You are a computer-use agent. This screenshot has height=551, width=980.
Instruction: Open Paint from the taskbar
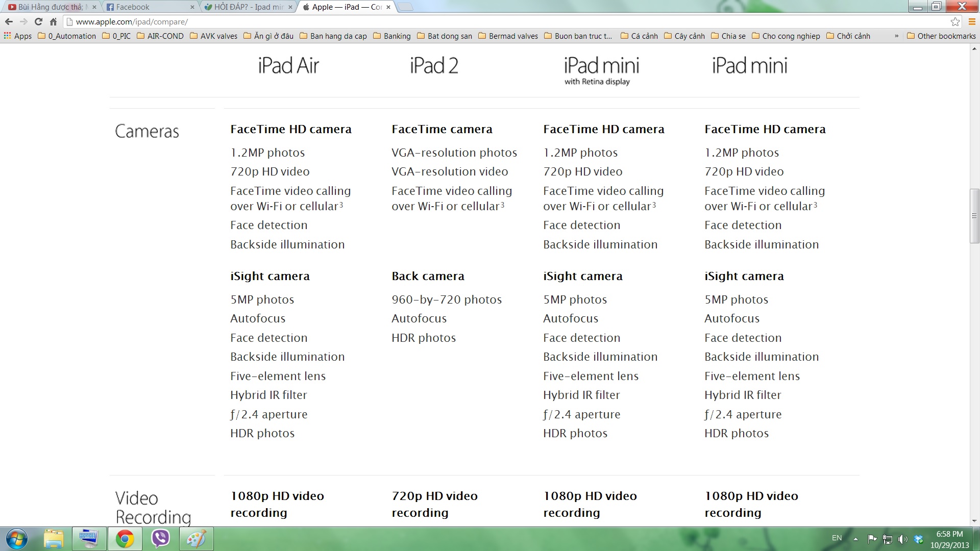point(196,539)
